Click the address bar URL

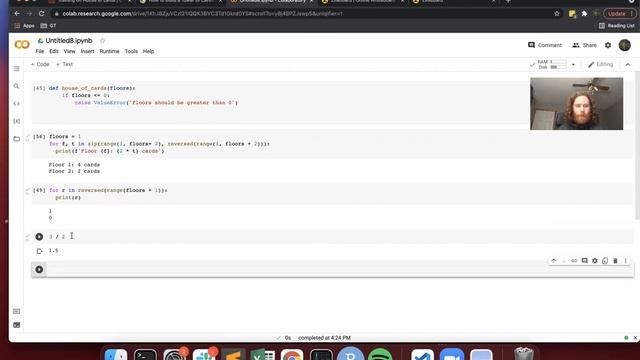202,13
